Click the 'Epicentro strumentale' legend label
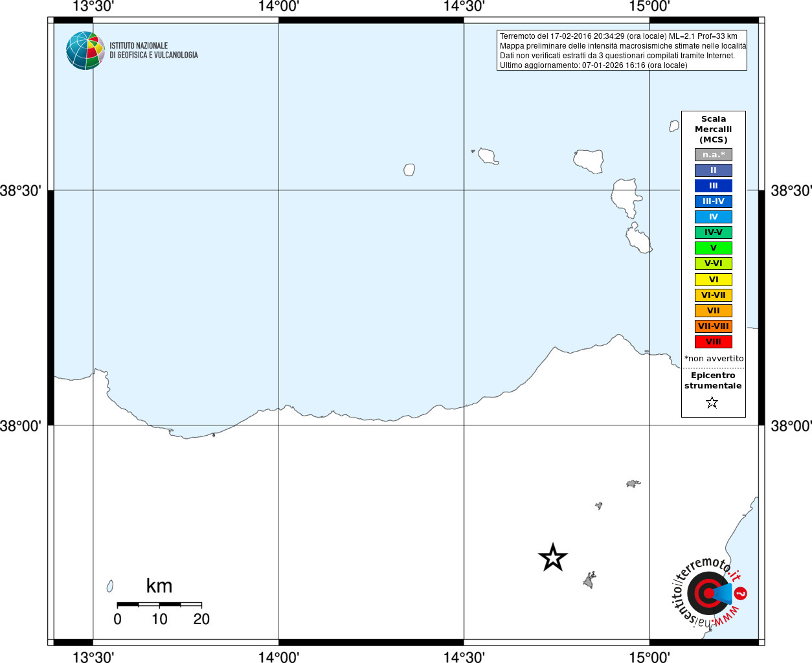The width and height of the screenshot is (812, 663). tap(713, 381)
